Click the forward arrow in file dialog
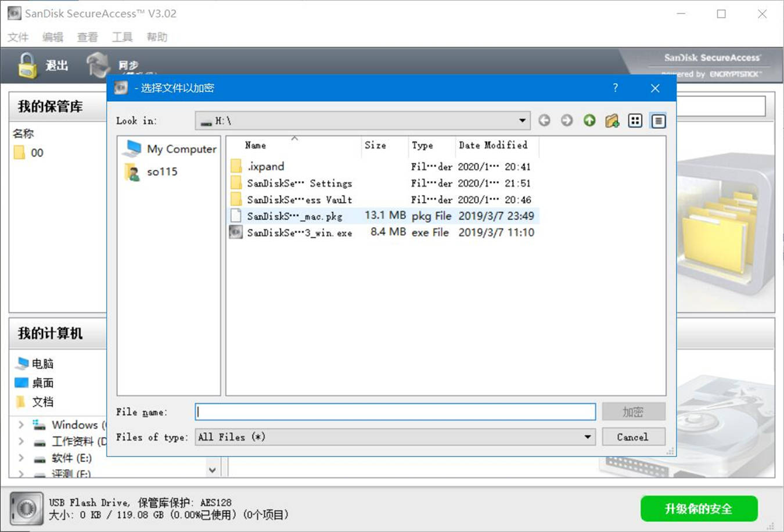 [567, 120]
